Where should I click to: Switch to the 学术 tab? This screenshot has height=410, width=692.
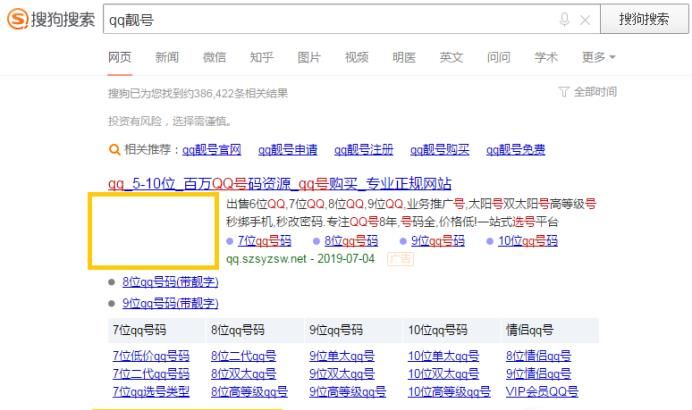[x=546, y=57]
